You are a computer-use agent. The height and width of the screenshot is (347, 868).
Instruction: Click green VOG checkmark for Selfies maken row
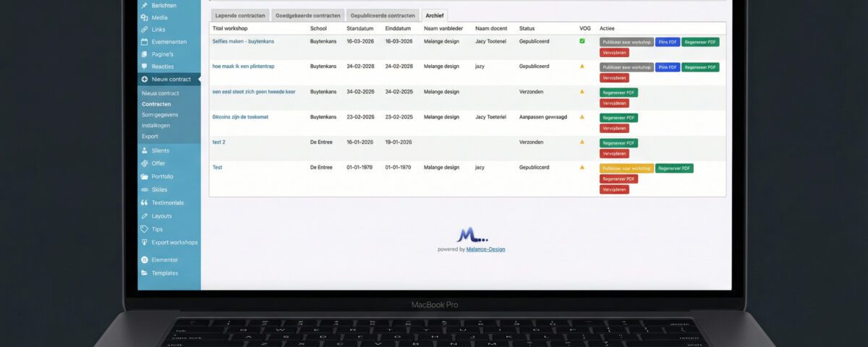coord(582,41)
